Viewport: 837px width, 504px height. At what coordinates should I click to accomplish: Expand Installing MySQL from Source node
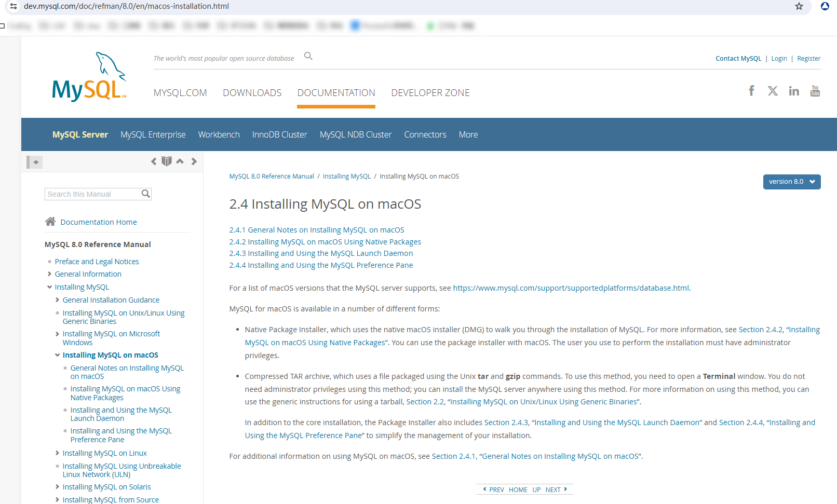point(57,500)
